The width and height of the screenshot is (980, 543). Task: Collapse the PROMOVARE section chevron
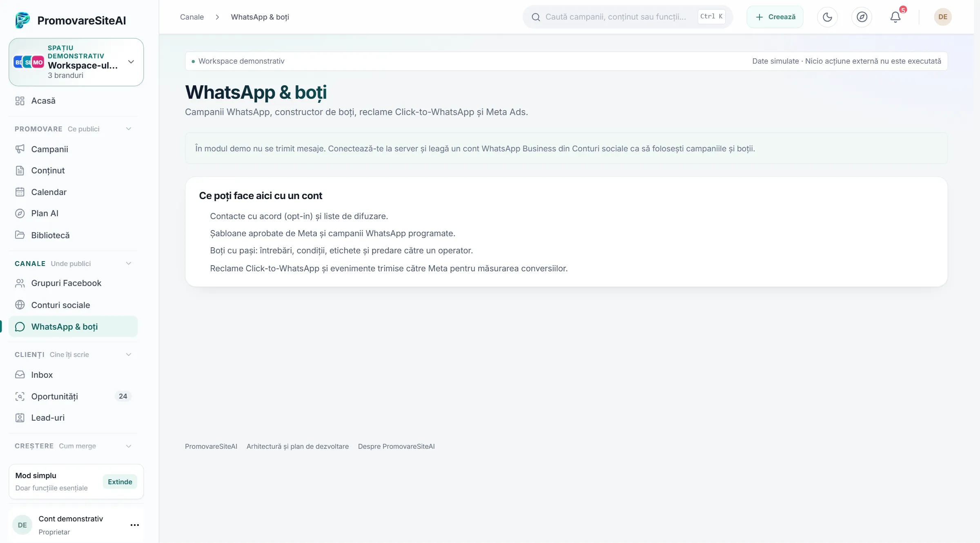[129, 129]
